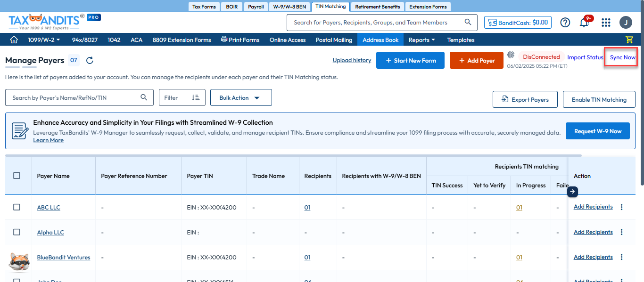Open the 1042 menu item

[114, 40]
